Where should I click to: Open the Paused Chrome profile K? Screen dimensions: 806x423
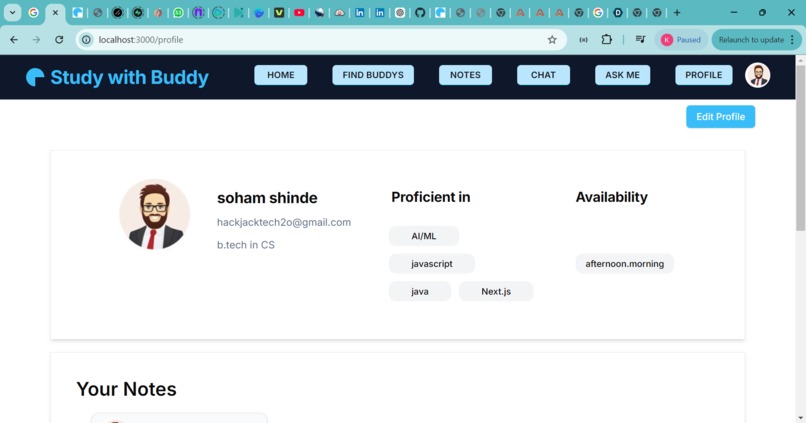click(x=681, y=40)
